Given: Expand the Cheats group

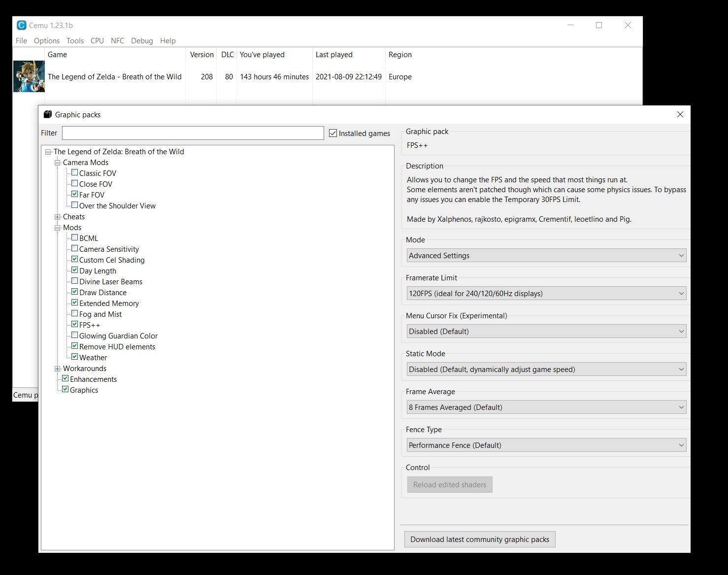Looking at the screenshot, I should coord(57,217).
